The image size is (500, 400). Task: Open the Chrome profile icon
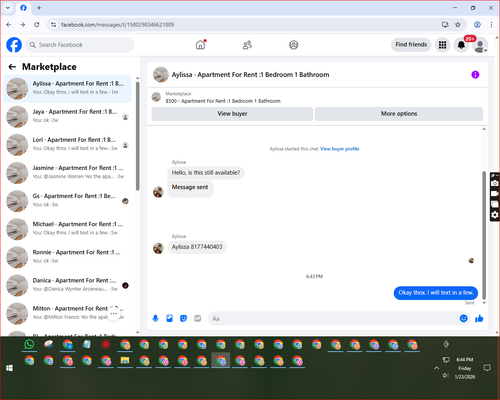477,25
